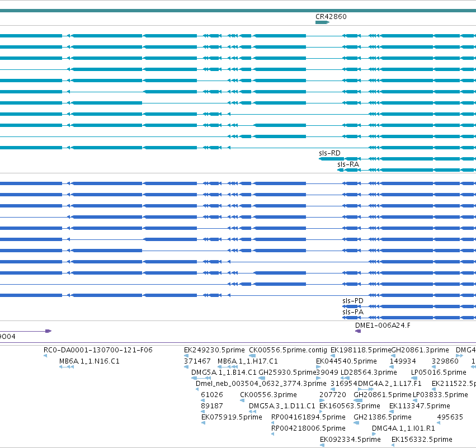The height and width of the screenshot is (448, 476).
Task: Click the 495635 feature label
Action: point(450,417)
